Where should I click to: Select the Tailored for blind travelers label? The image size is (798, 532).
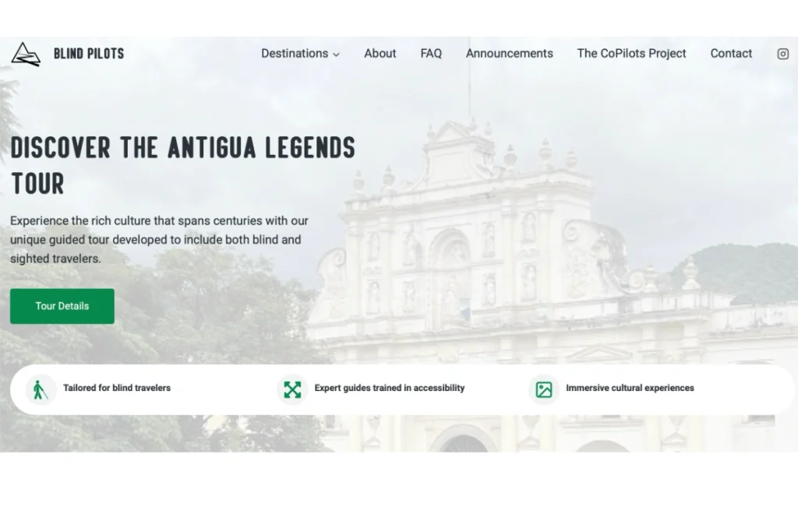(x=117, y=388)
